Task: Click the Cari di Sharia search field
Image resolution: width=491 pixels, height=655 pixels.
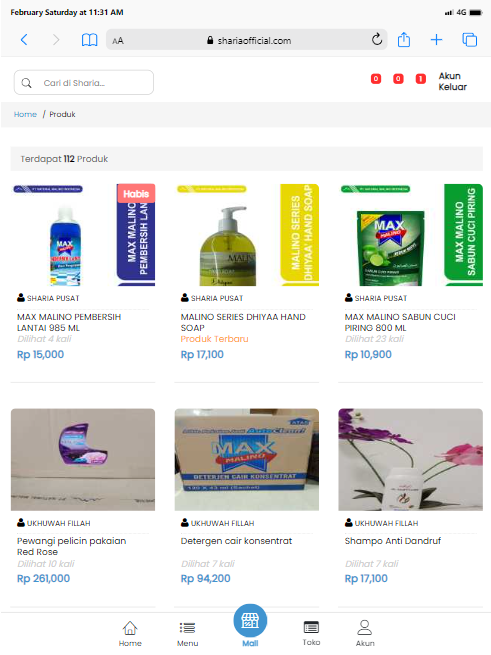Action: click(x=84, y=82)
